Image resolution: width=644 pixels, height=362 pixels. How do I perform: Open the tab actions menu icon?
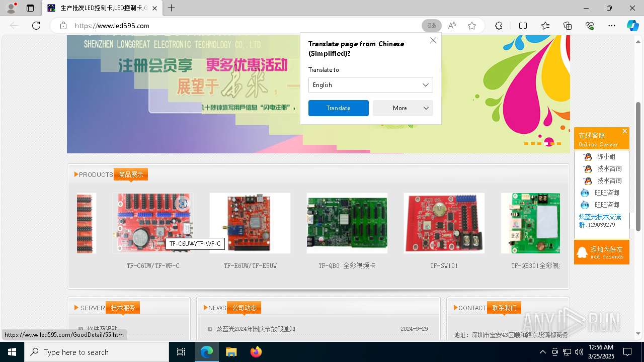[30, 8]
